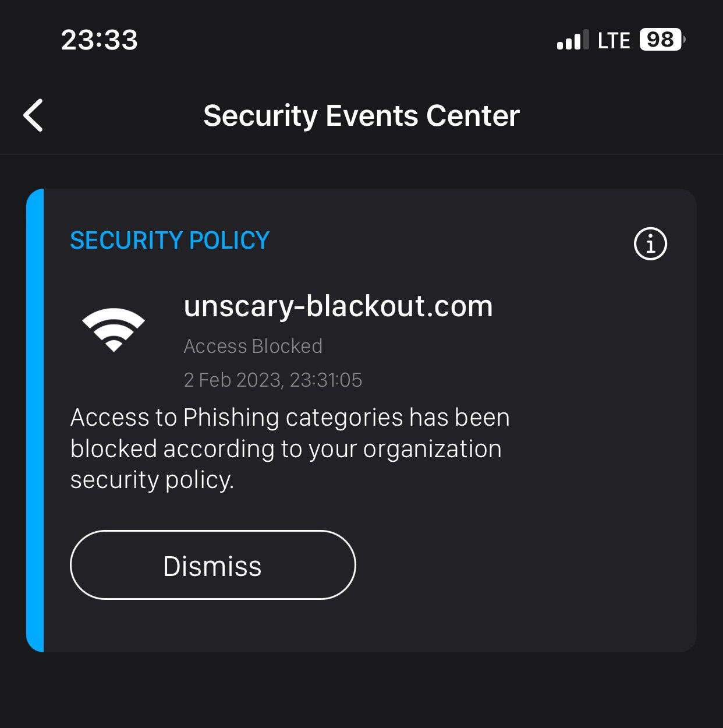Tap the Access Blocked status text
The image size is (723, 728).
253,347
